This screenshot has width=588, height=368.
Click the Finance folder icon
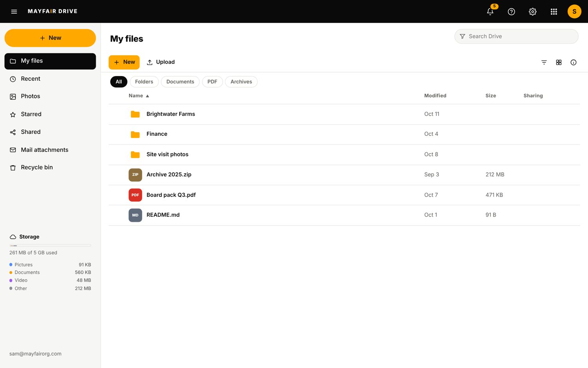135,134
